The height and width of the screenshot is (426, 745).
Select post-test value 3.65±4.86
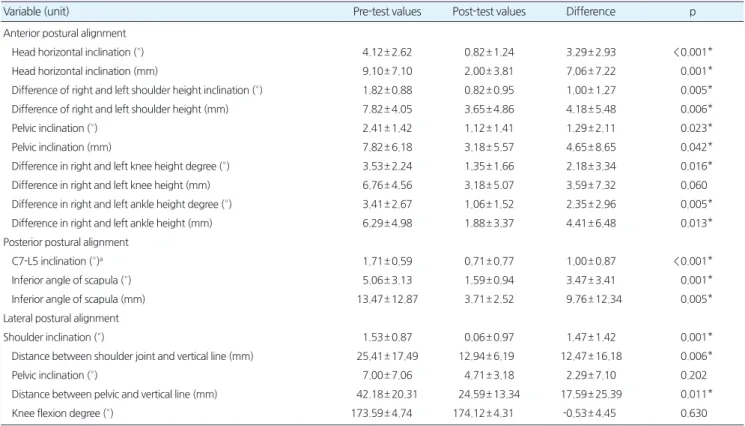[x=489, y=109]
